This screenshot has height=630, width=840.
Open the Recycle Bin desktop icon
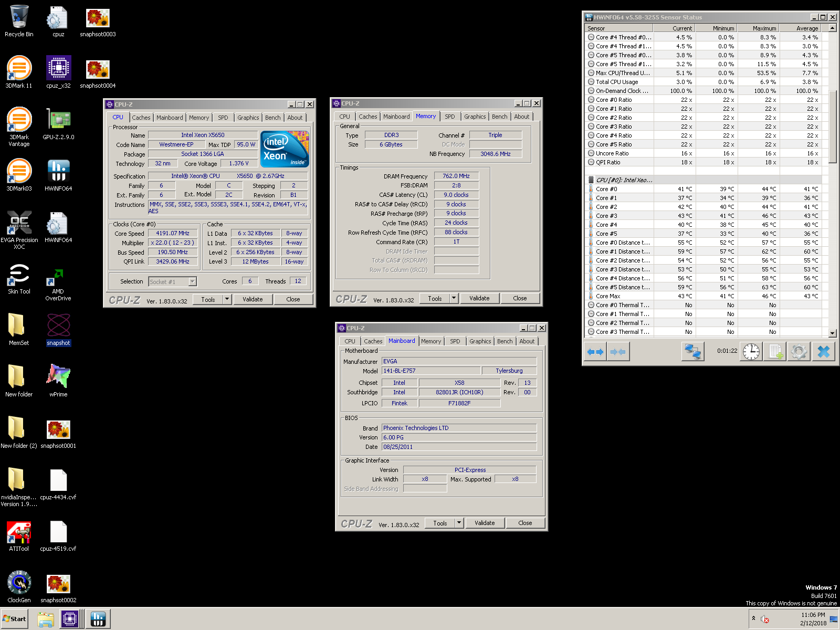pyautogui.click(x=19, y=21)
